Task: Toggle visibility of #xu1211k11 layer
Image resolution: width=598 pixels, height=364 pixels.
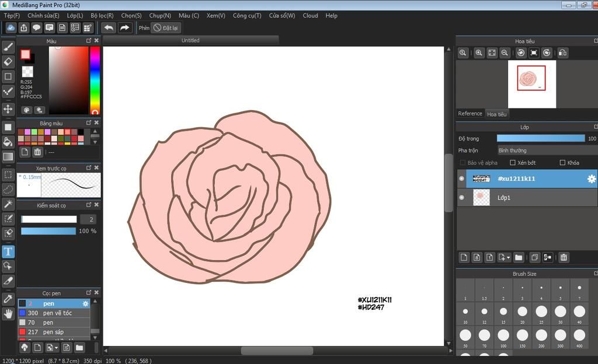Action: [x=461, y=178]
